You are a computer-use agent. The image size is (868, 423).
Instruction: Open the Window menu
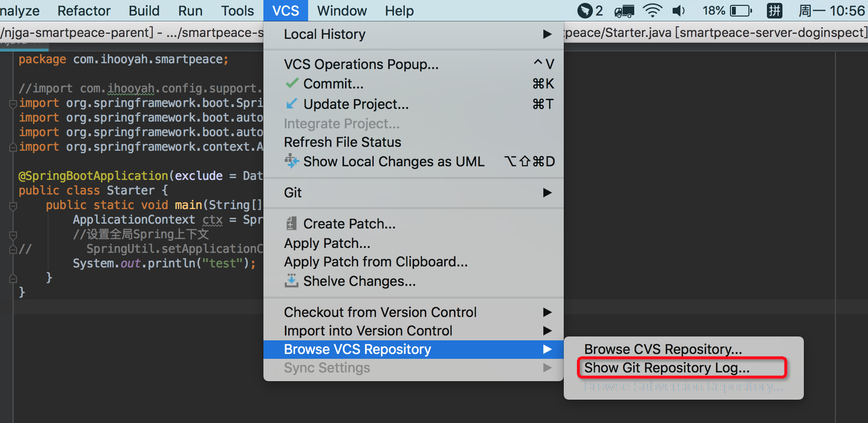click(x=341, y=10)
